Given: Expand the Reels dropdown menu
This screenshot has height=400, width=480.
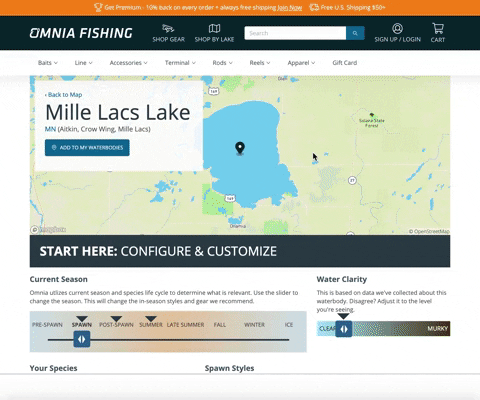Looking at the screenshot, I should (260, 63).
